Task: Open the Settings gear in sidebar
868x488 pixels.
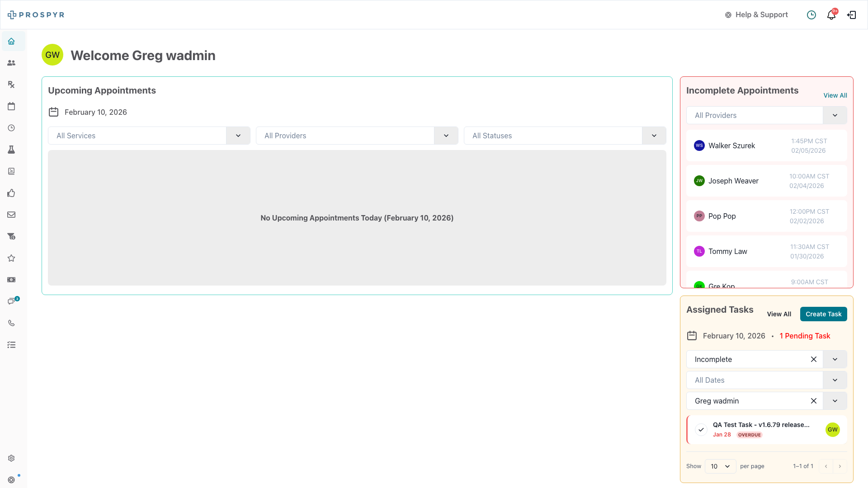Action: tap(11, 458)
